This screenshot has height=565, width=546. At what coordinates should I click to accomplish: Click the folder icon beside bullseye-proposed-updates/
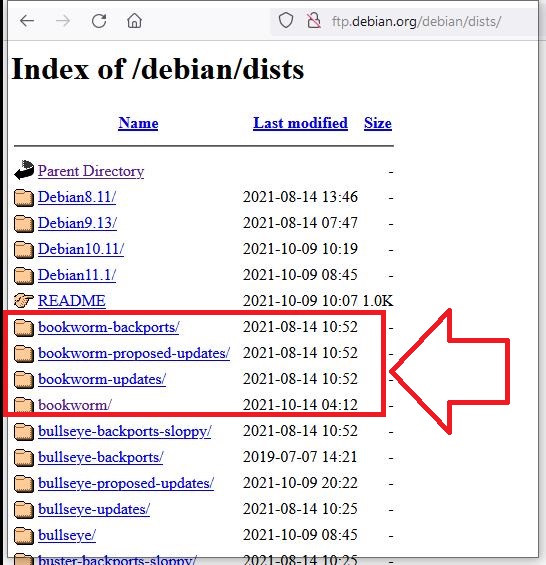[24, 484]
